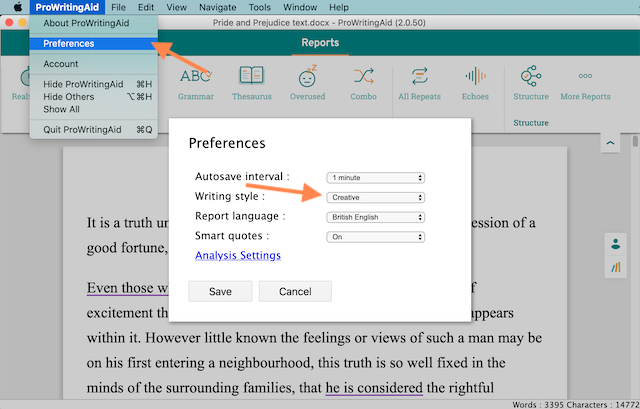Open the View menu

pos(176,7)
